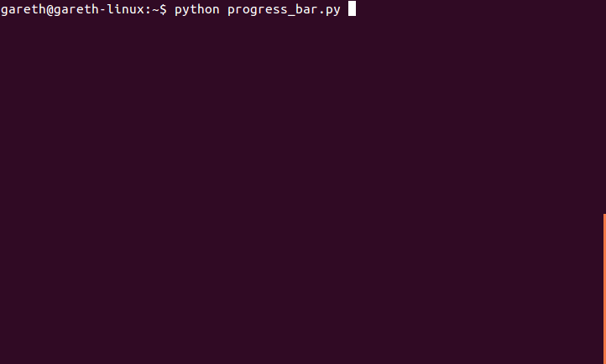Click the word "python" in the command
This screenshot has width=606, height=364.
tap(196, 10)
